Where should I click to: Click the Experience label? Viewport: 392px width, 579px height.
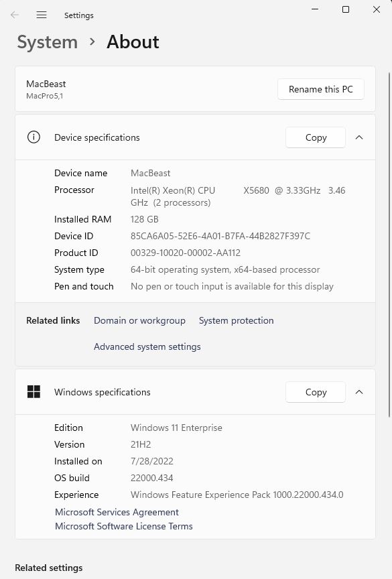coord(76,495)
